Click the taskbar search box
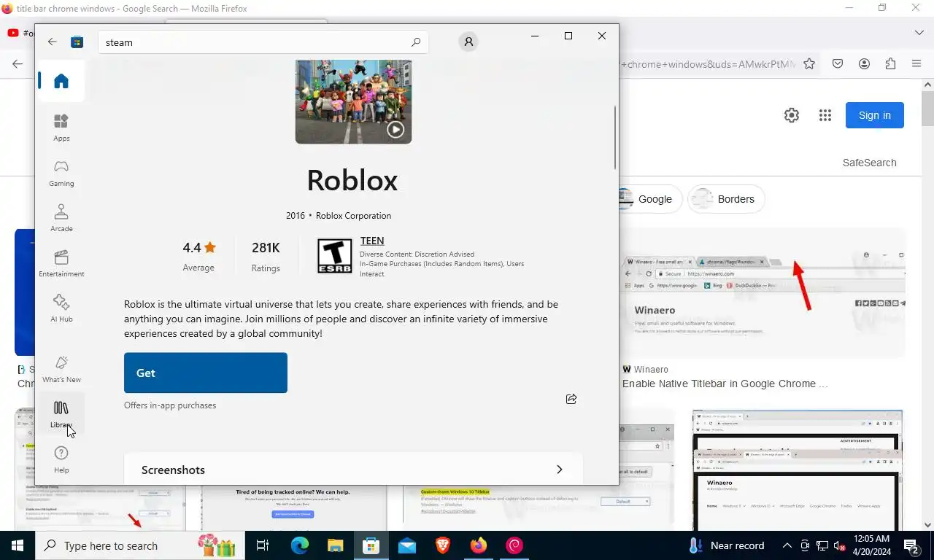Screen dimensions: 934x560 [x=141, y=545]
